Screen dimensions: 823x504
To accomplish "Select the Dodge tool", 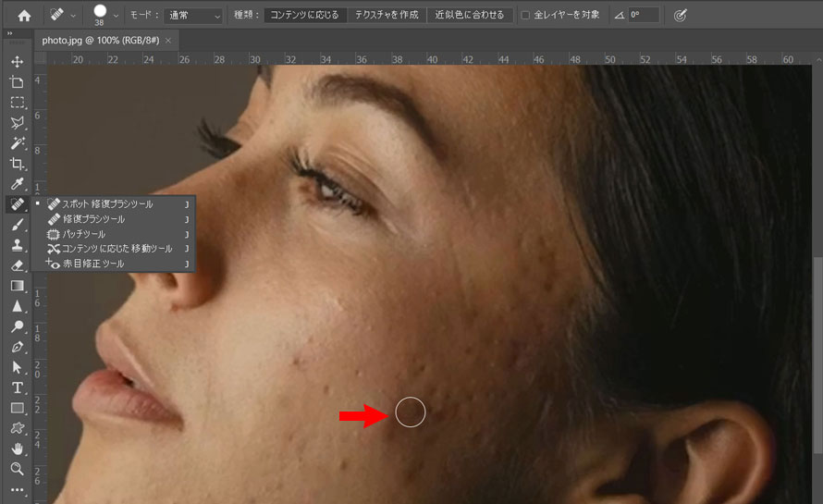I will [17, 326].
